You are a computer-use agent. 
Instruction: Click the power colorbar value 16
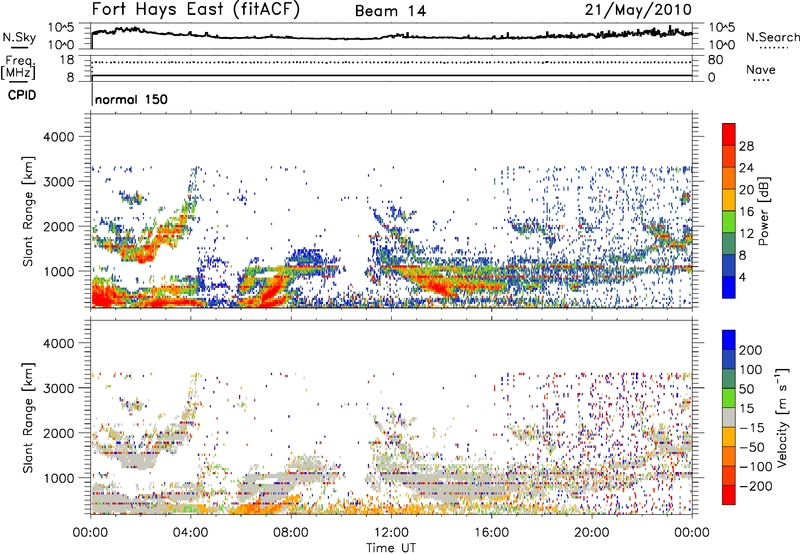coord(746,212)
